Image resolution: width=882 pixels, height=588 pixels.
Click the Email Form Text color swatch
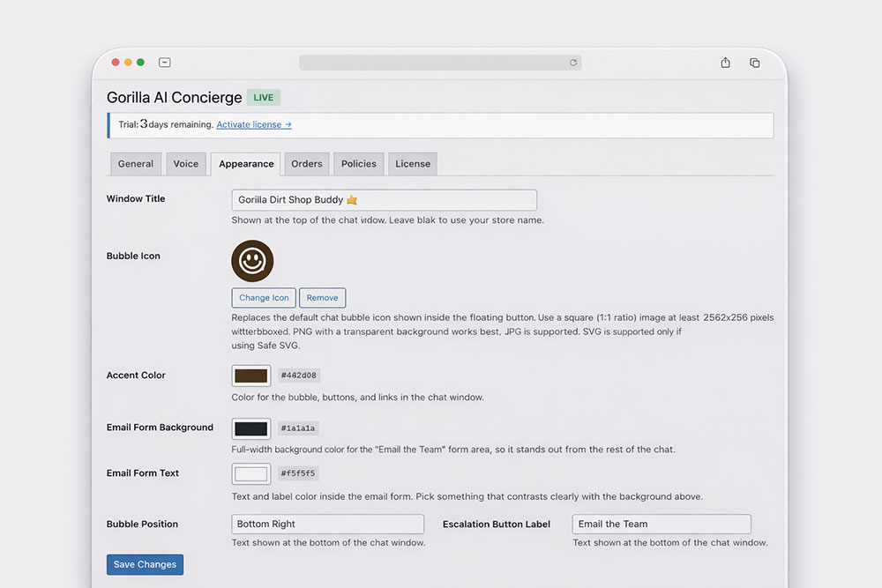251,474
